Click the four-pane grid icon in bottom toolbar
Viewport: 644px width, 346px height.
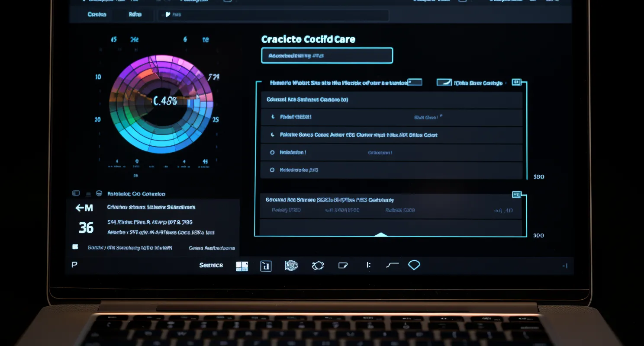(242, 266)
